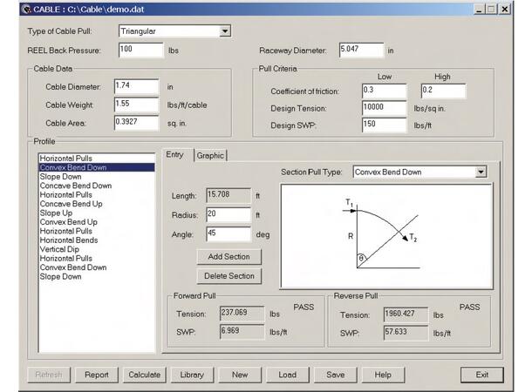This screenshot has height=392, width=532.
Task: Select Slope Up in profile list
Action: pyautogui.click(x=97, y=213)
